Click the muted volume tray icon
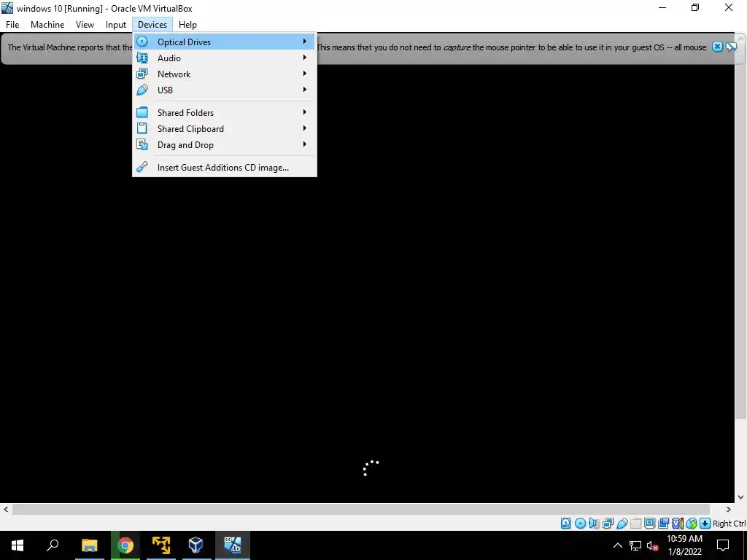This screenshot has height=560, width=747. 652,545
